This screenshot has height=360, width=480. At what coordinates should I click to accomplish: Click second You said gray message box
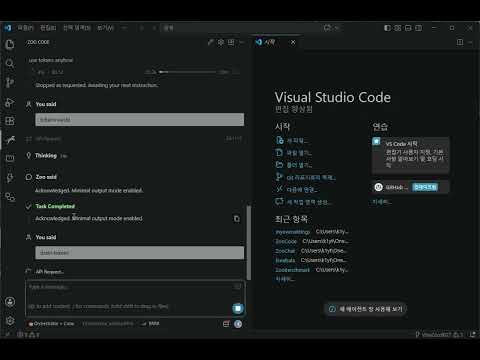click(x=140, y=253)
